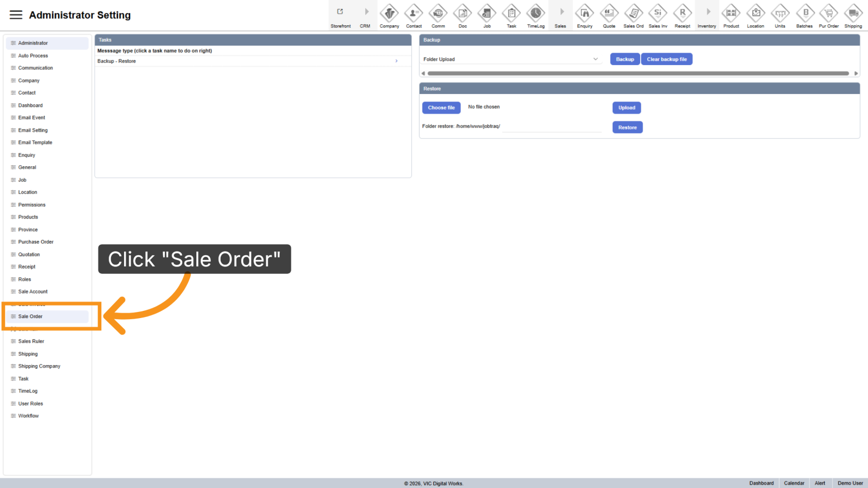The height and width of the screenshot is (488, 868).
Task: Click the Upload button
Action: point(627,107)
